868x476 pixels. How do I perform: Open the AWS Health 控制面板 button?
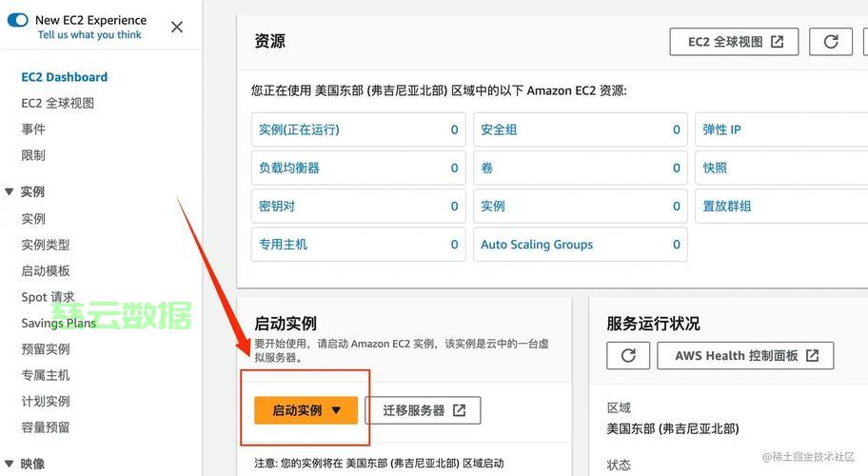(745, 355)
